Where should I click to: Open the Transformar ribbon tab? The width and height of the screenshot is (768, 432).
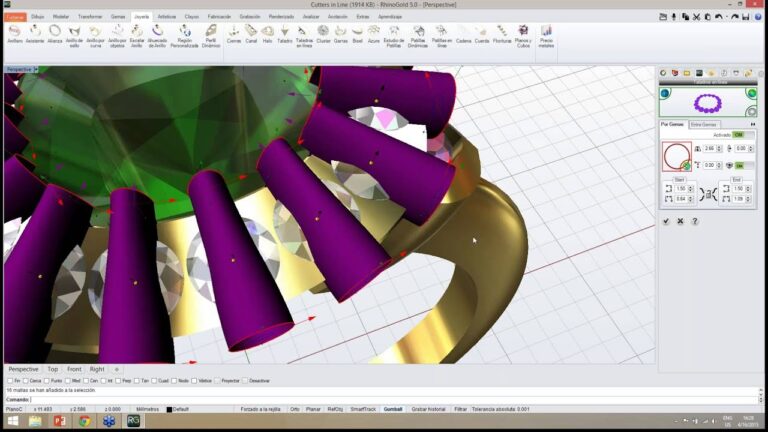(x=91, y=17)
